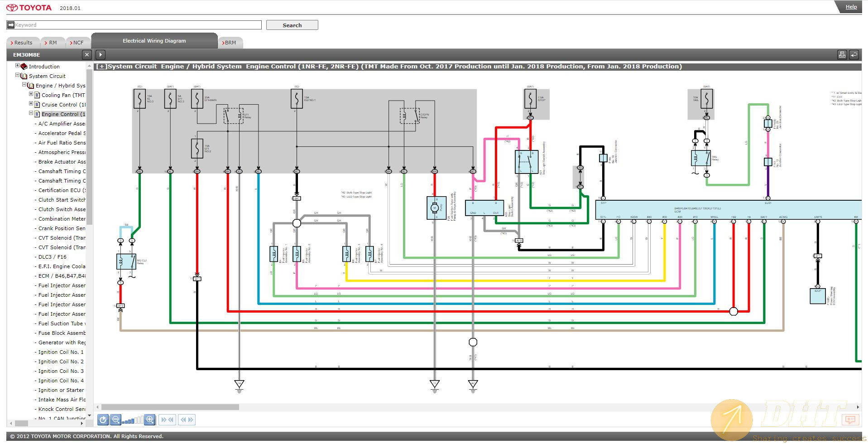Collapse the System Circuit tree node

coord(17,75)
